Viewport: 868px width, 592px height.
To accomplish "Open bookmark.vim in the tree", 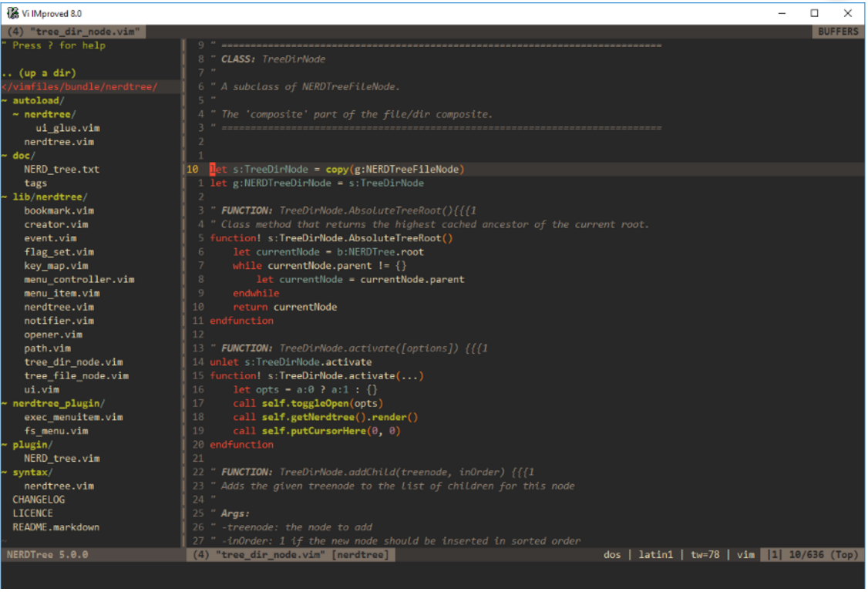I will (x=59, y=210).
